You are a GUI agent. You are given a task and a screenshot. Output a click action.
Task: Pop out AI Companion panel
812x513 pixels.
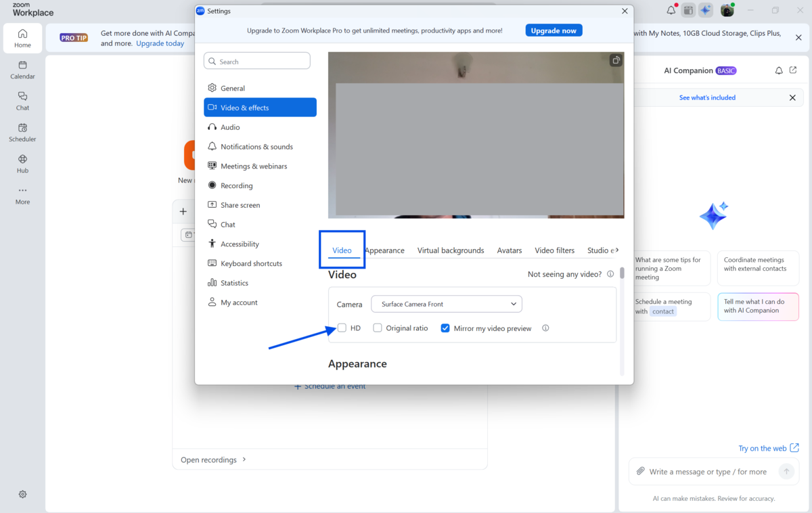pos(793,70)
